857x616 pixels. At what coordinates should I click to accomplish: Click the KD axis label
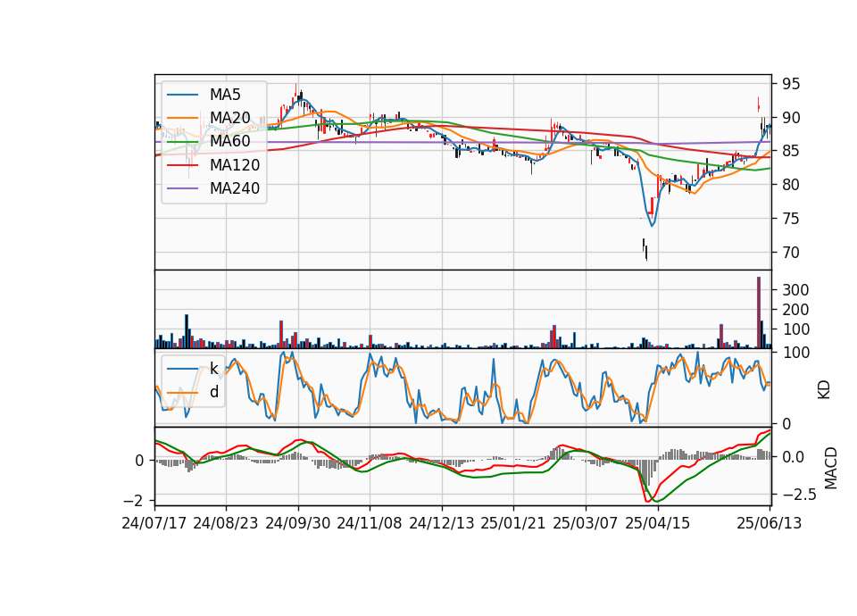[x=824, y=390]
